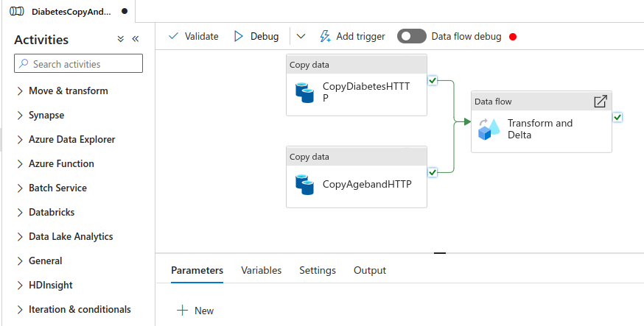The width and height of the screenshot is (644, 326).
Task: Open the Transform and Delta data flow via popout icon
Action: tap(601, 102)
